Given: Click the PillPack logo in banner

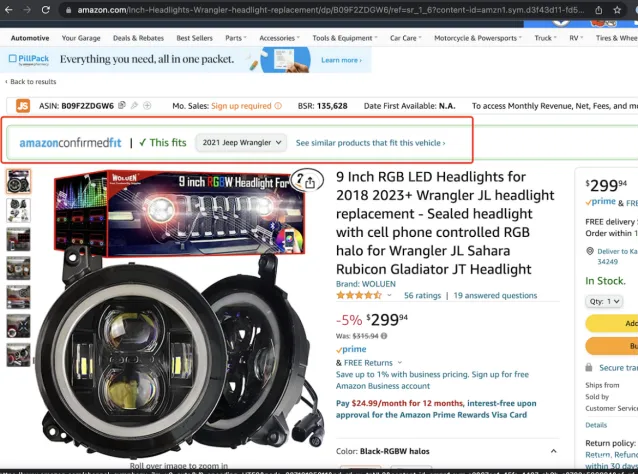Looking at the screenshot, I should pyautogui.click(x=29, y=60).
